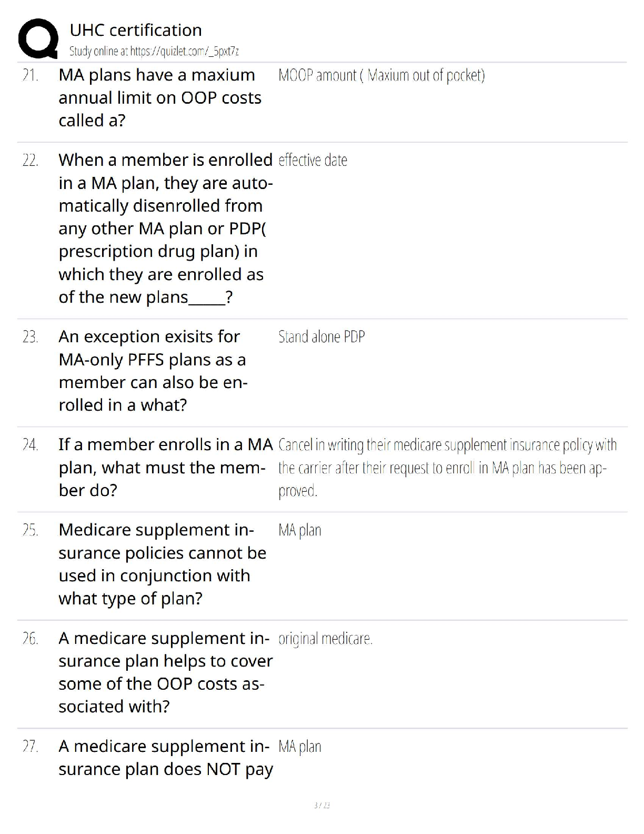This screenshot has height=834, width=644.
Task: Click the 'UHC certification' title
Action: pos(136,30)
